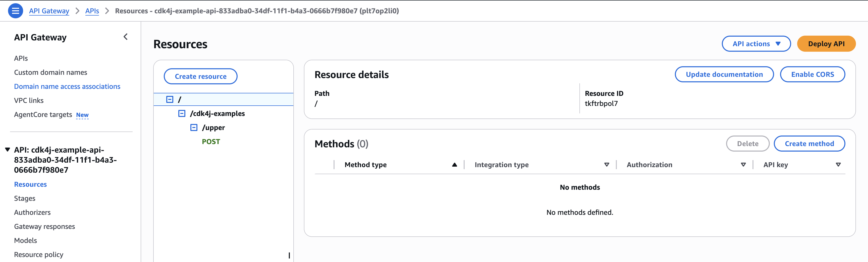Collapse the API cdk4j-example-api section triangle
The height and width of the screenshot is (262, 868).
pyautogui.click(x=8, y=150)
